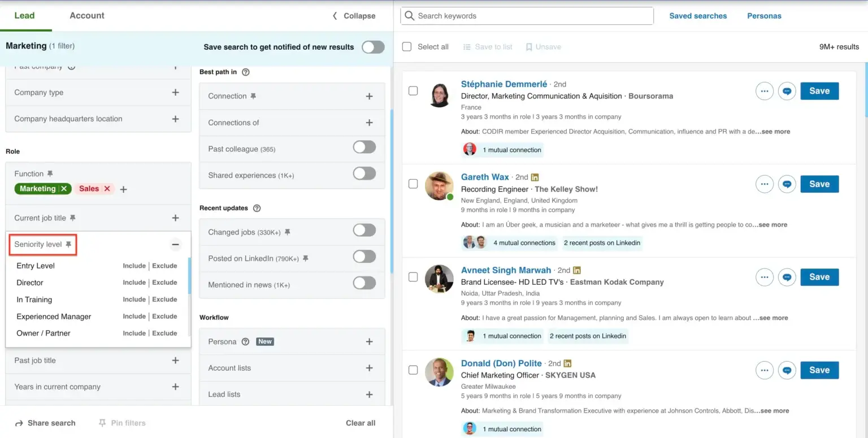This screenshot has width=868, height=438.
Task: Switch to the Lead tab
Action: pos(24,15)
